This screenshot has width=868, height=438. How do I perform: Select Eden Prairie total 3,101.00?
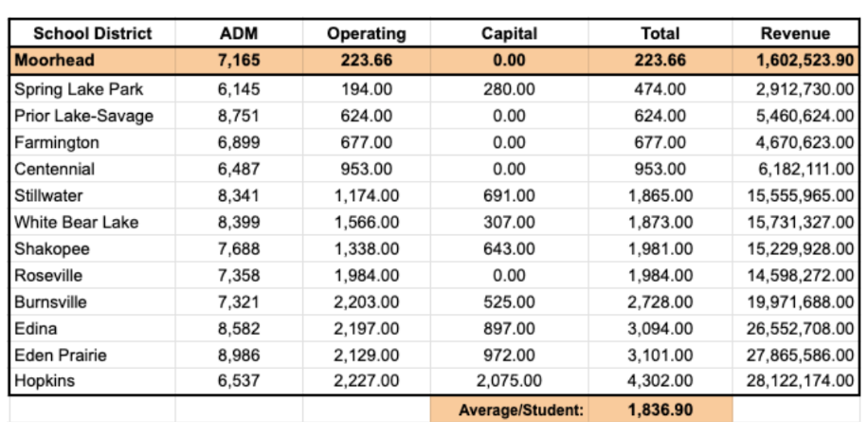pos(660,355)
